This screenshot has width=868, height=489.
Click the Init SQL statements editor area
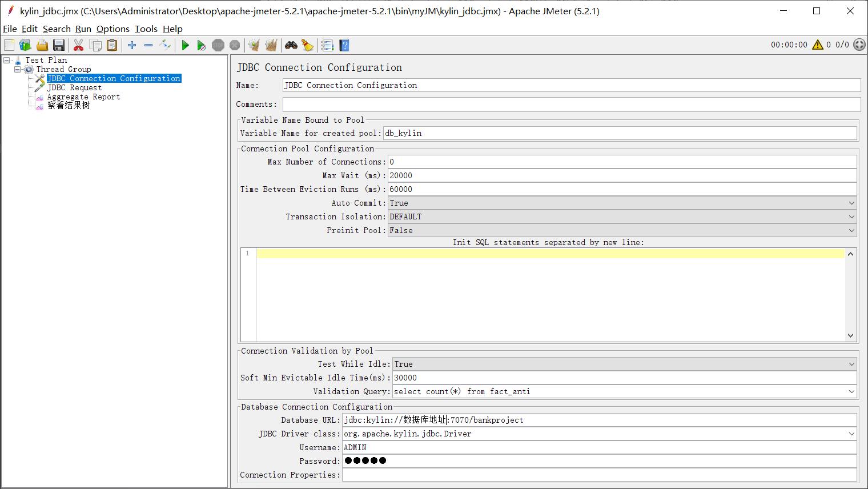(550, 295)
